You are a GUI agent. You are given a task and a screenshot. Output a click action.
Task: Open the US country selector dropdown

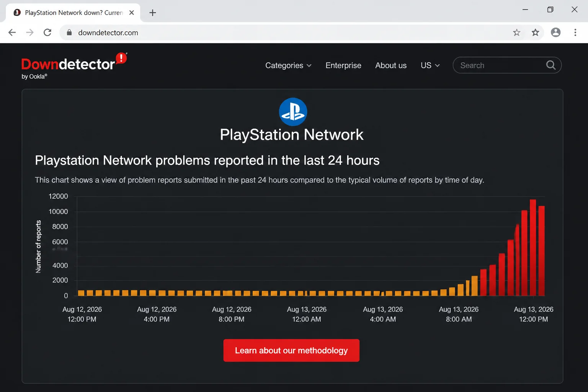pos(430,65)
